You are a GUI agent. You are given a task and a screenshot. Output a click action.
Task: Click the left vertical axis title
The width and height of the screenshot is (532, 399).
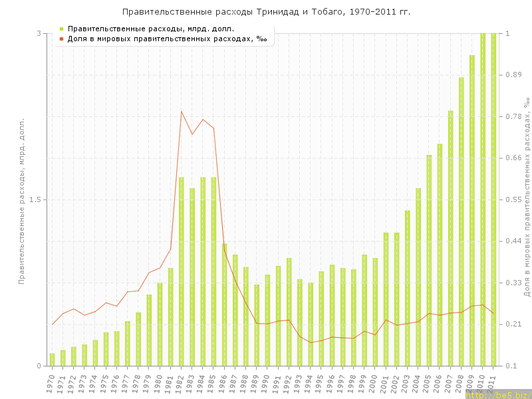(x=21, y=199)
